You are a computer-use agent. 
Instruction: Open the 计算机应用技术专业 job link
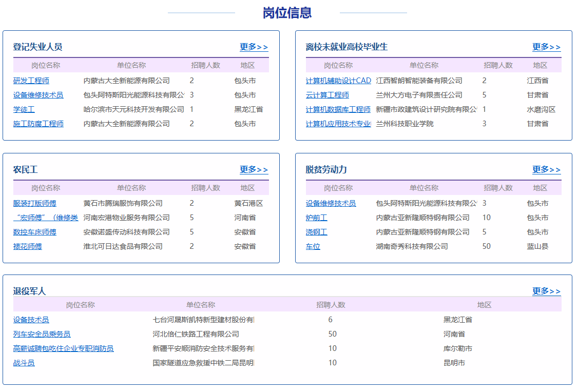tap(338, 124)
